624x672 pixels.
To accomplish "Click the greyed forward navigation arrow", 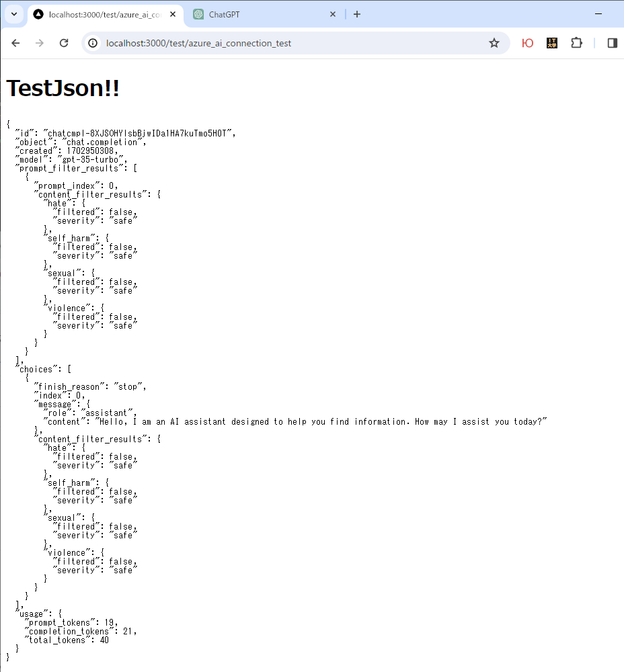I will coord(39,43).
